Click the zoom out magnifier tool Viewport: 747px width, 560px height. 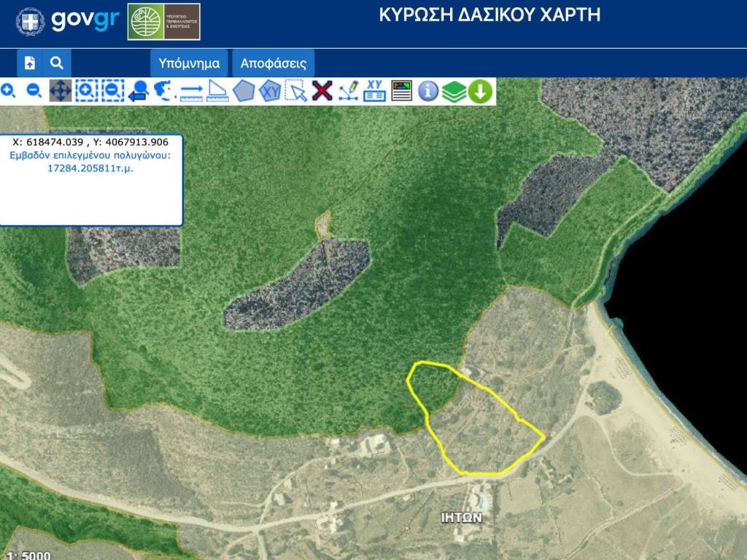34,91
